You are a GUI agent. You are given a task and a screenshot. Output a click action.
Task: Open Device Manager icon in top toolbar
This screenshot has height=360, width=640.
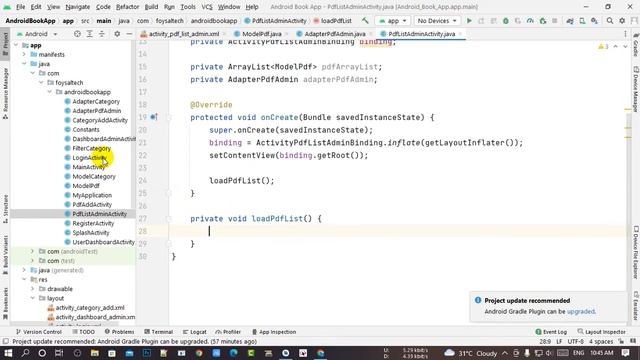click(x=582, y=20)
